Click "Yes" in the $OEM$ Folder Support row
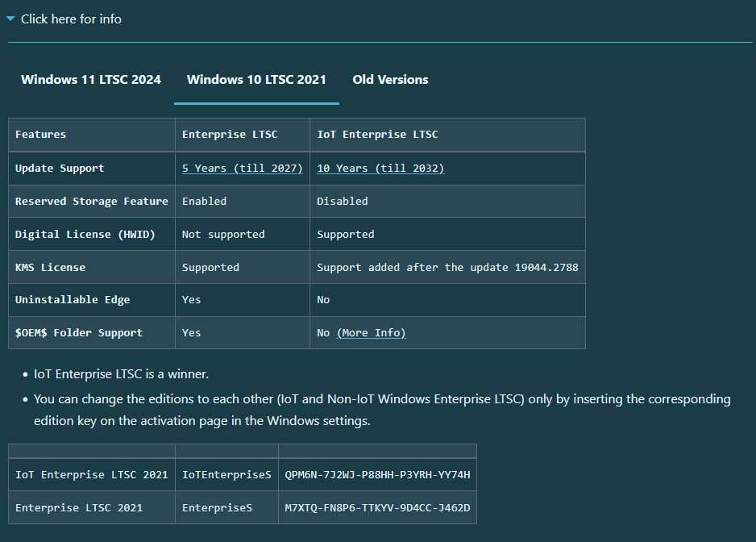 tap(243, 333)
